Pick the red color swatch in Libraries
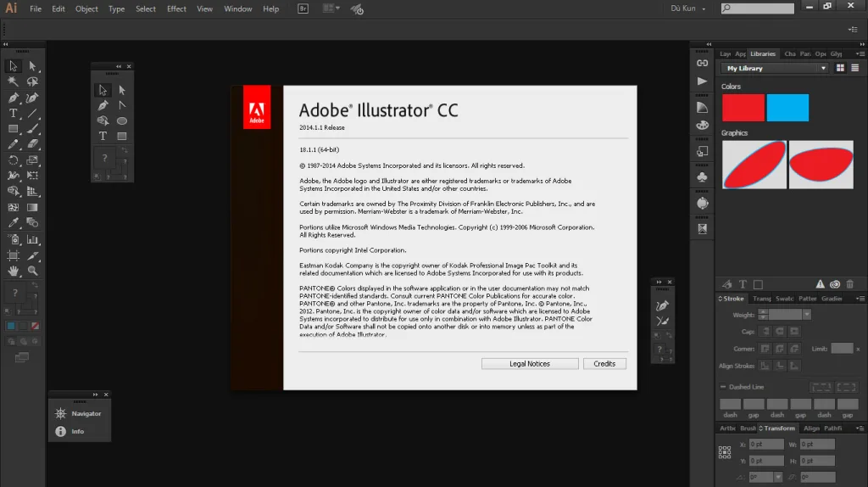Image resolution: width=868 pixels, height=487 pixels. [x=743, y=108]
